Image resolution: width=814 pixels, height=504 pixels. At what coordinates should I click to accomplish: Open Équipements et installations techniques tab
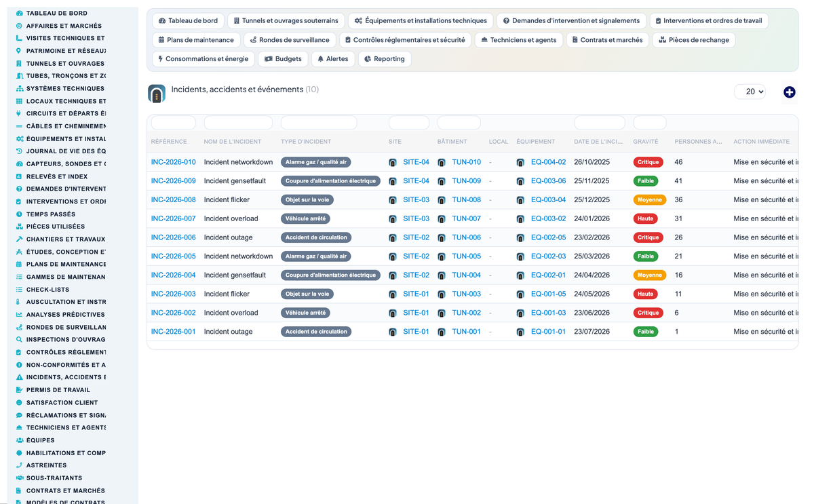[x=421, y=20]
